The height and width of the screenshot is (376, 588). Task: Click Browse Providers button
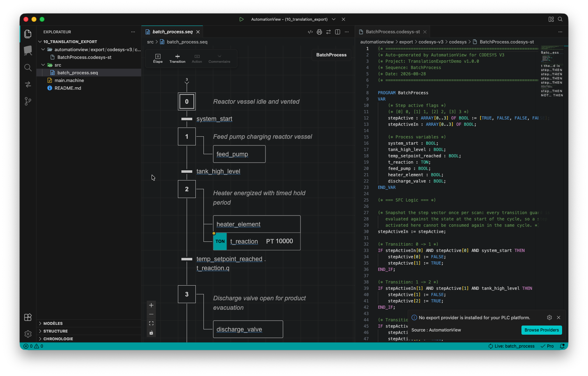(x=542, y=330)
